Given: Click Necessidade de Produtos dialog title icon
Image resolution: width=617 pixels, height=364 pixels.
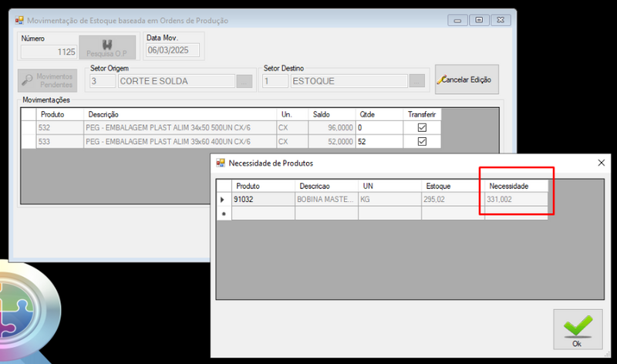Looking at the screenshot, I should [221, 163].
